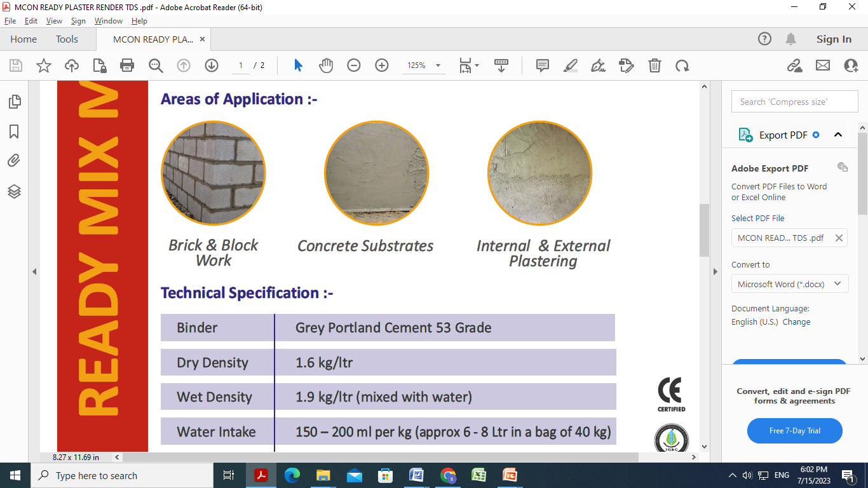
Task: Go to next page arrow
Action: [x=212, y=65]
